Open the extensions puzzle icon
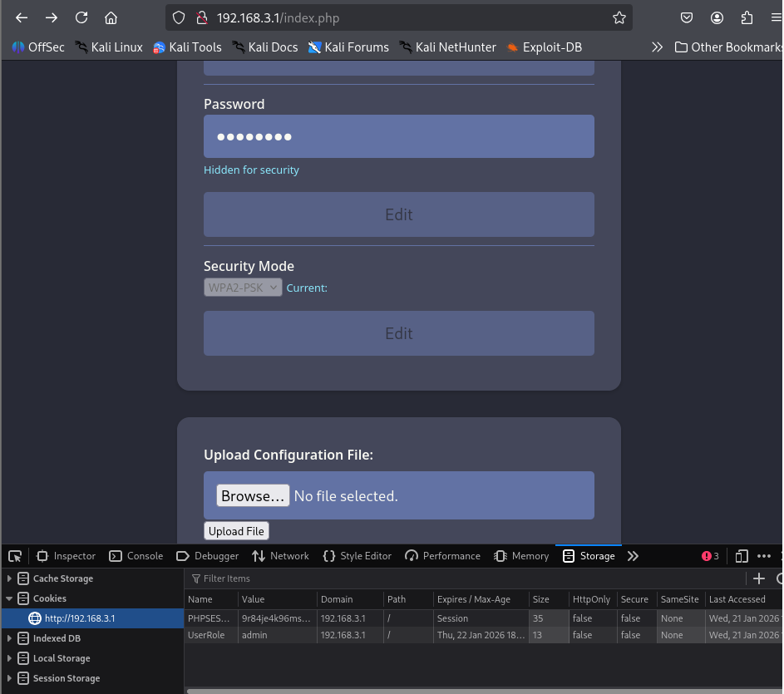The width and height of the screenshot is (784, 694). click(x=747, y=17)
